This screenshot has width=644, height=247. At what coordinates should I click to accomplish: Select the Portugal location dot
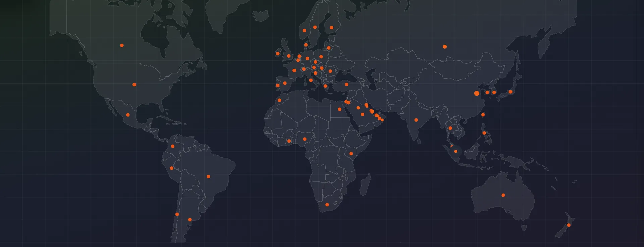[x=278, y=86]
